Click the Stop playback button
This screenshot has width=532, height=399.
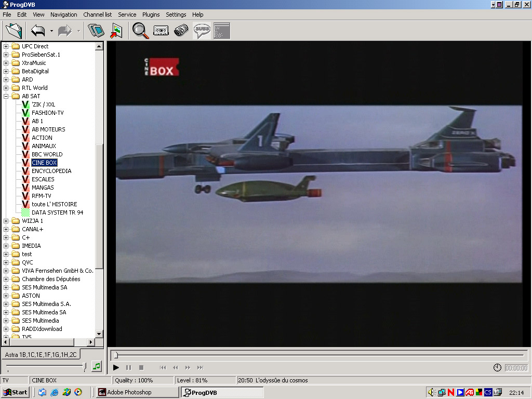click(141, 367)
